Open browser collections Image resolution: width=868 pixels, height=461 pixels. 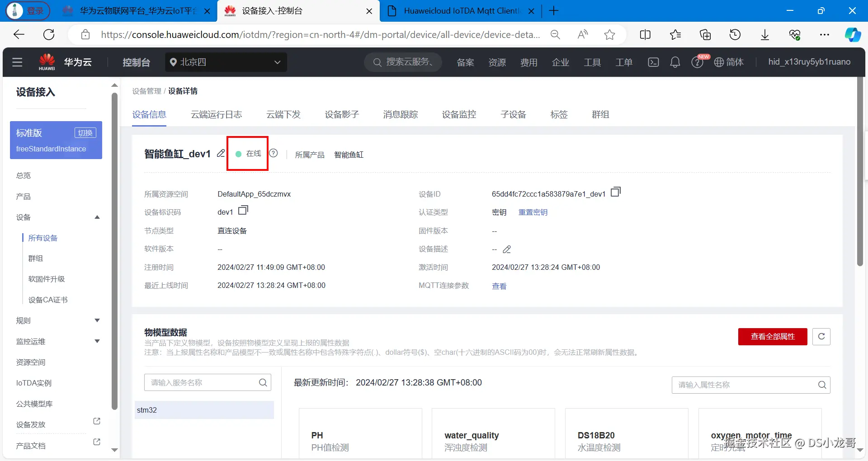(x=705, y=35)
